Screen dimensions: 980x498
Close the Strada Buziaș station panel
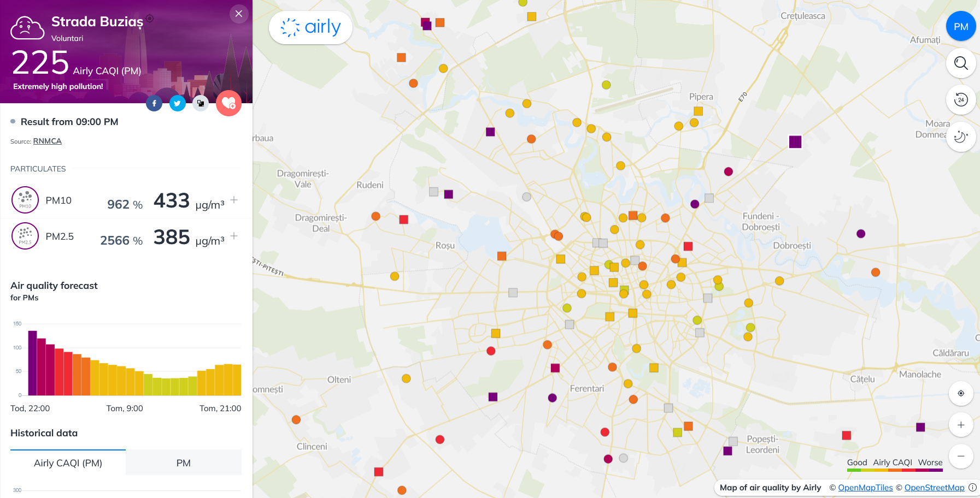(x=239, y=14)
